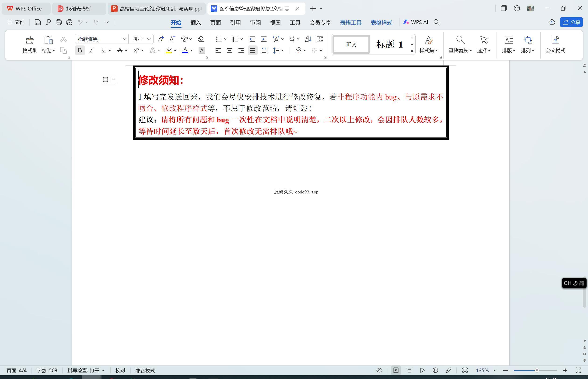Click the Export to PDF icon
The image size is (588, 379).
pos(48,22)
